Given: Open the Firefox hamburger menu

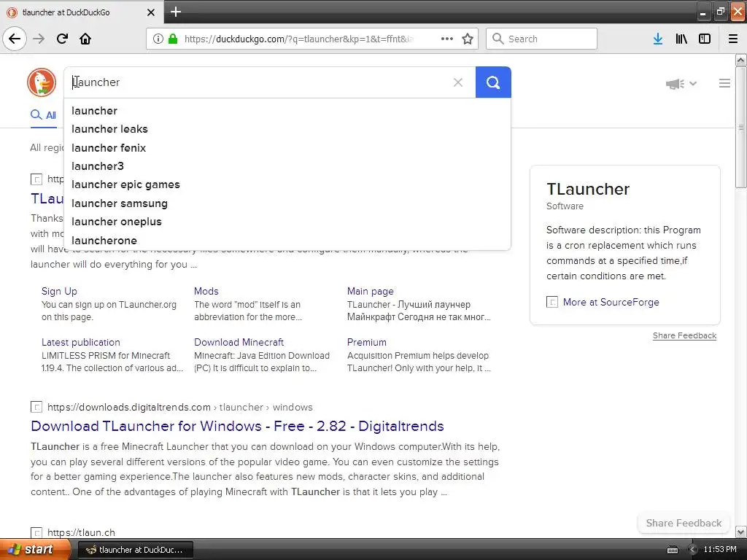Looking at the screenshot, I should coord(733,39).
